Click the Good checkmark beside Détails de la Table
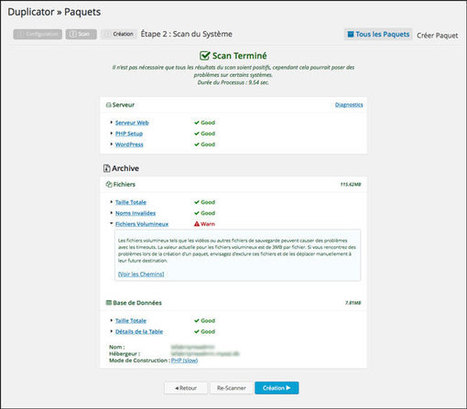 (197, 331)
